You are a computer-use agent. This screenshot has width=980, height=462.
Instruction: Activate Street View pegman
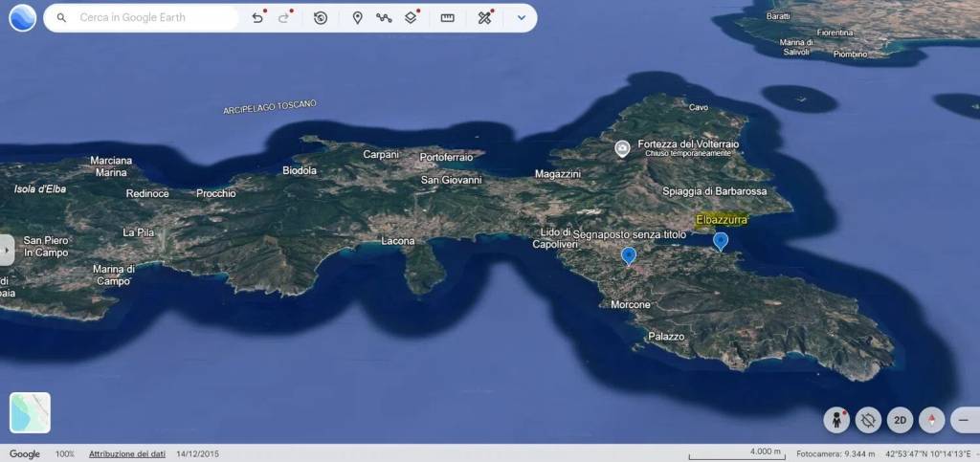(837, 420)
